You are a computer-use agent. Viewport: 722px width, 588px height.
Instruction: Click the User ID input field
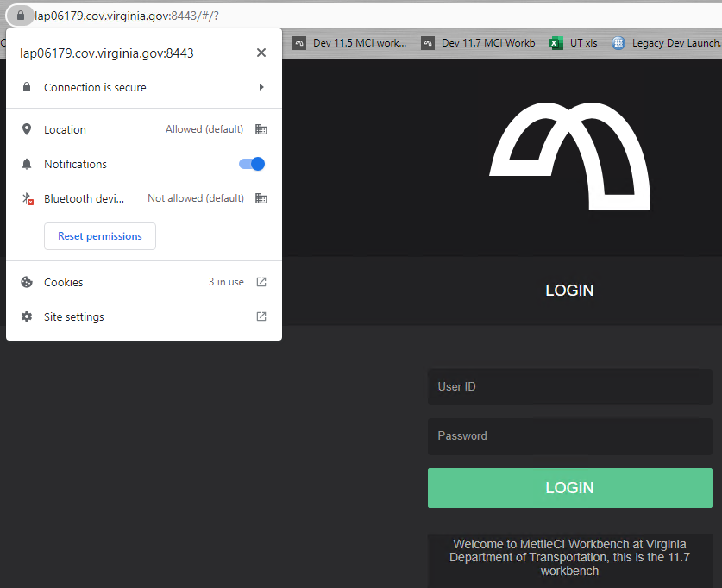tap(569, 387)
